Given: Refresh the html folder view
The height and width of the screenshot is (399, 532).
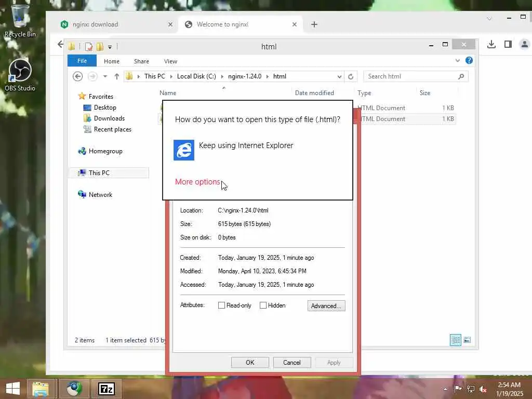Looking at the screenshot, I should tap(351, 77).
